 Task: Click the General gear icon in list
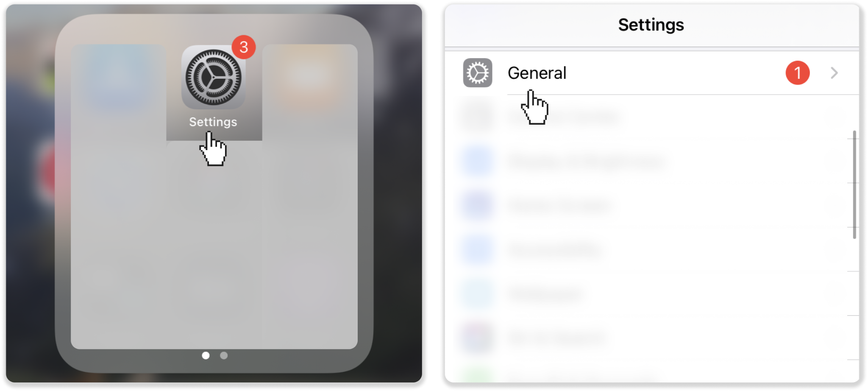pos(478,73)
